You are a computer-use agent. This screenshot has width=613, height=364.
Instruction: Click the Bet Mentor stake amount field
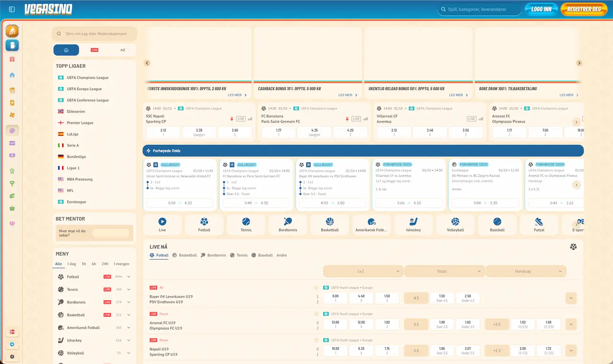point(111,233)
